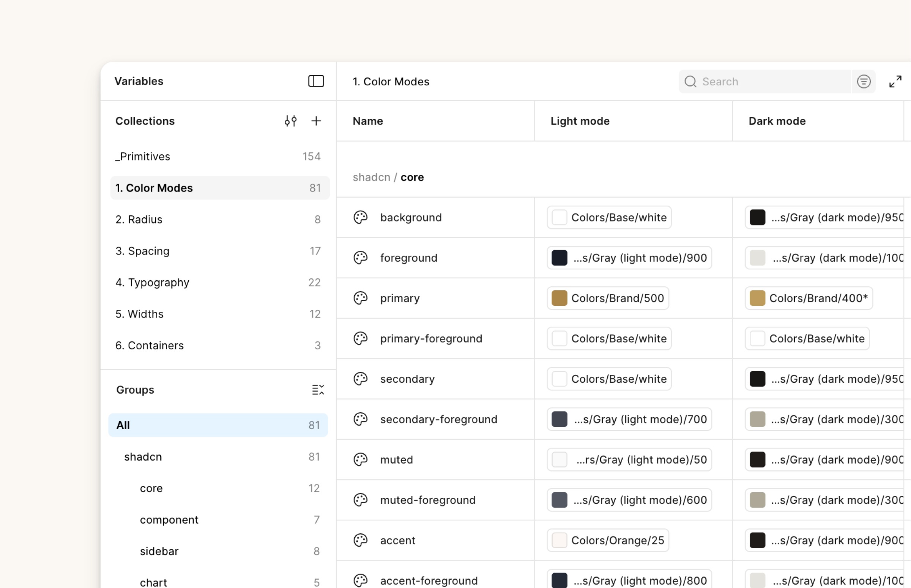Open foreground dark mode Gray 100 value
Image resolution: width=911 pixels, height=588 pixels.
[824, 258]
